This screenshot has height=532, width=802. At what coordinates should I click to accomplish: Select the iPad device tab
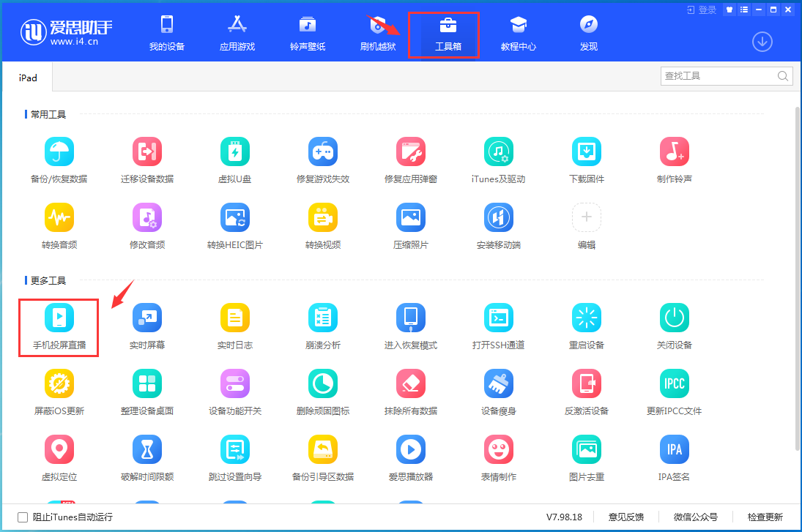(x=27, y=77)
